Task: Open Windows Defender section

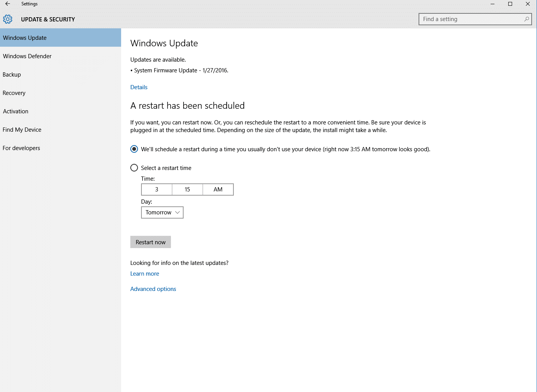Action: point(61,56)
